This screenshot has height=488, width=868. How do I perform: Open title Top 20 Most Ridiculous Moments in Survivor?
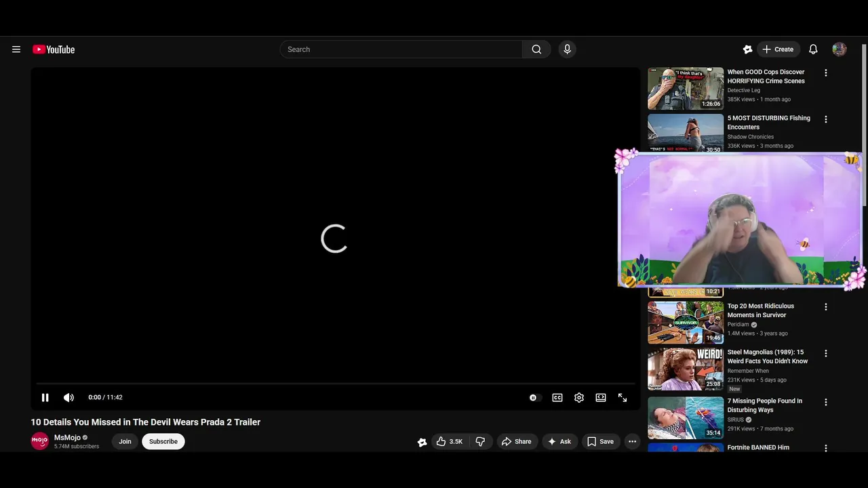pyautogui.click(x=761, y=310)
